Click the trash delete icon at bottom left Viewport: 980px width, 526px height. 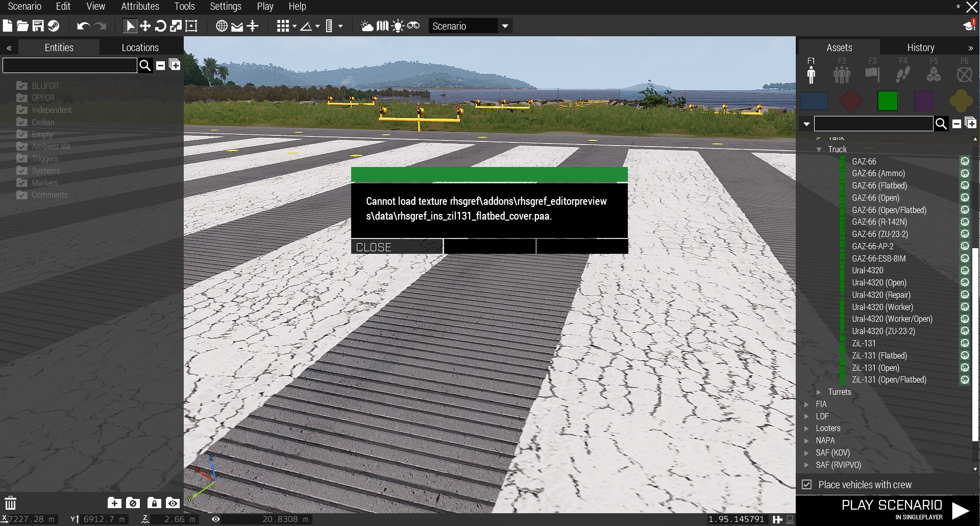(11, 503)
